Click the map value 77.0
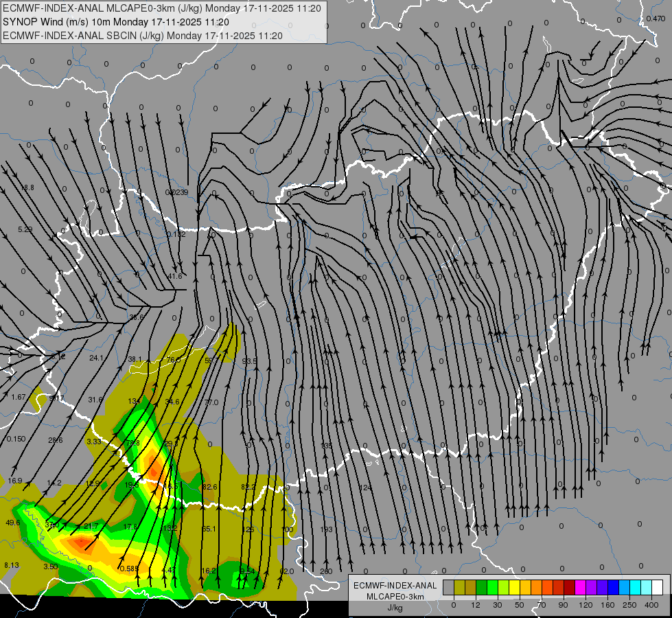Viewport: 672px width, 618px height. coord(211,402)
